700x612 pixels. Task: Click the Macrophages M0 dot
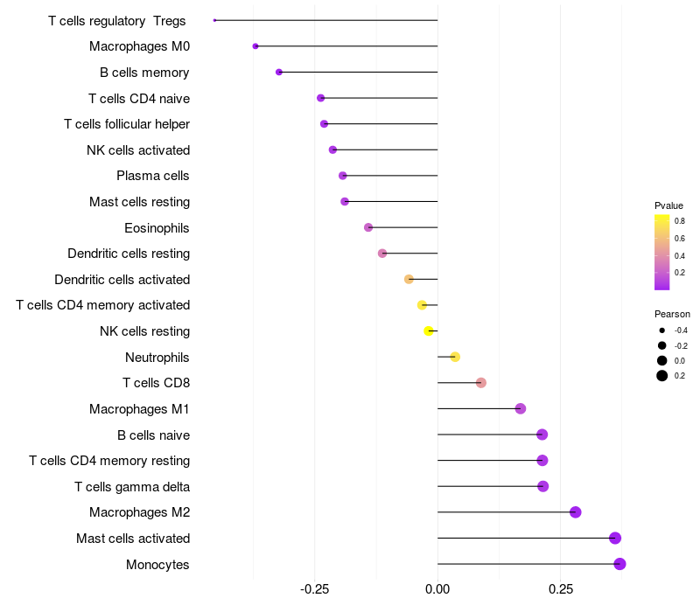255,46
